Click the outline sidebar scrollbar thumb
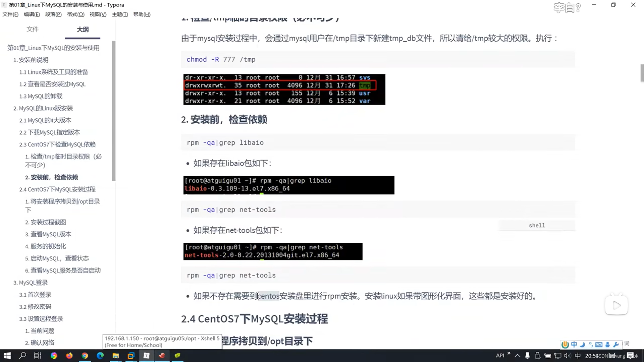This screenshot has height=362, width=644. [x=114, y=111]
